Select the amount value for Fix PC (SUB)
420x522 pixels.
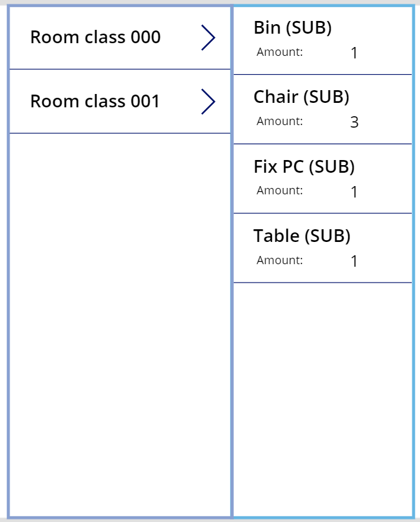pos(354,192)
